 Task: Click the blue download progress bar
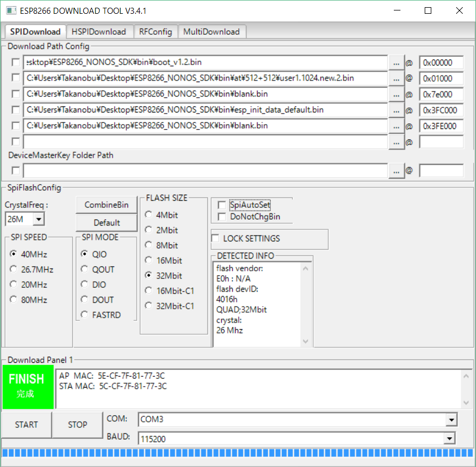(x=238, y=453)
